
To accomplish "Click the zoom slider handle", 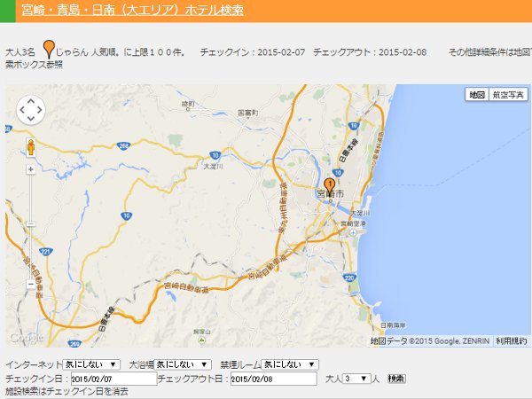I will 31,224.
